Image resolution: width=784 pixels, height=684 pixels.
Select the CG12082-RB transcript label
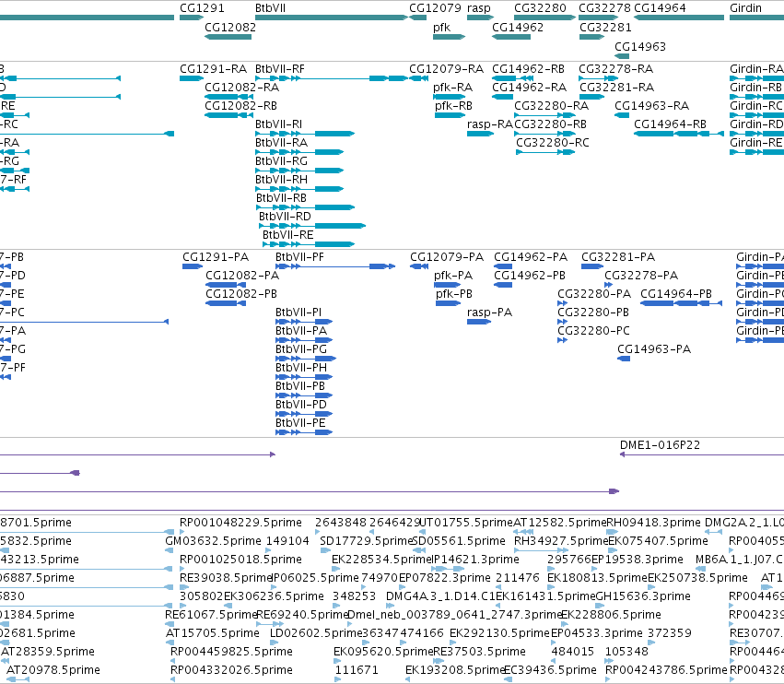coord(241,106)
